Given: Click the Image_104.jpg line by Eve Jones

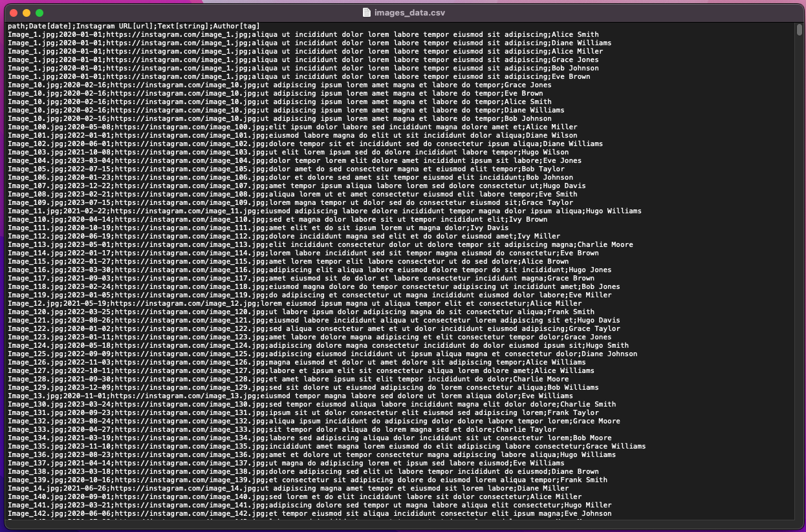Looking at the screenshot, I should pyautogui.click(x=295, y=160).
